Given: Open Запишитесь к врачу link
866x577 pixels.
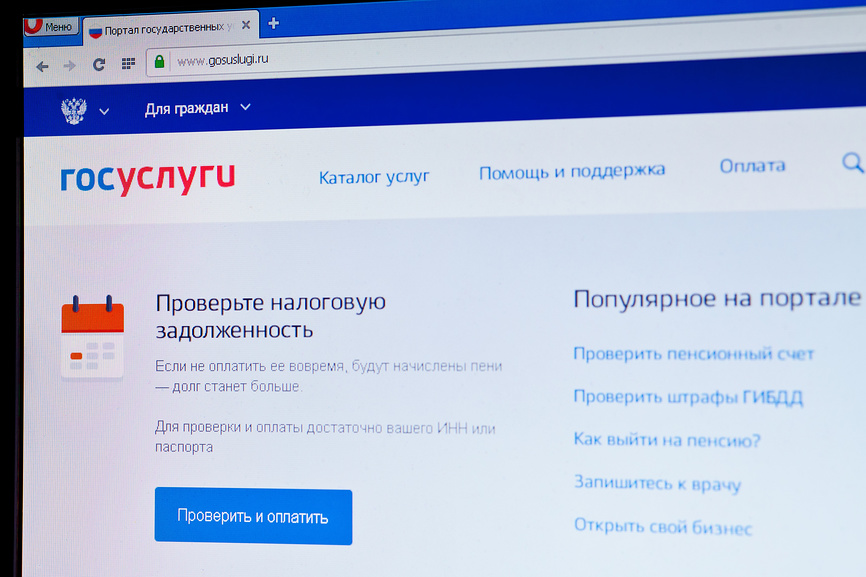Looking at the screenshot, I should tap(657, 483).
